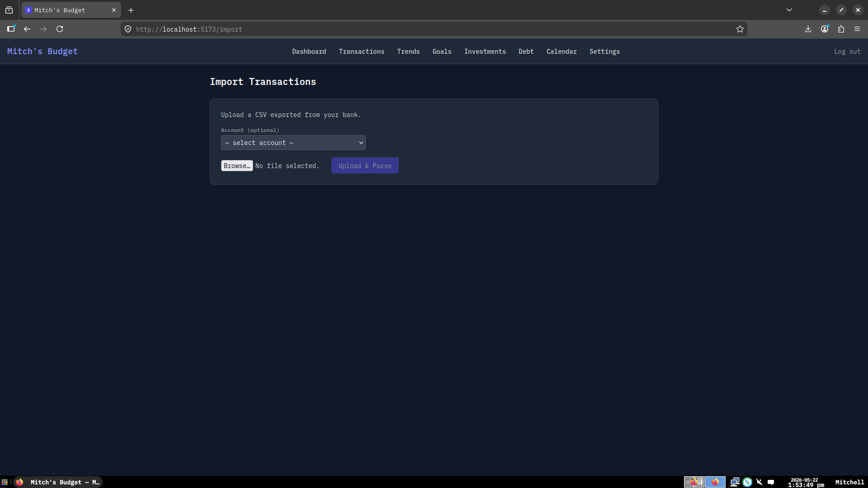
Task: Click the 'Account (optional)' label
Action: [250, 130]
